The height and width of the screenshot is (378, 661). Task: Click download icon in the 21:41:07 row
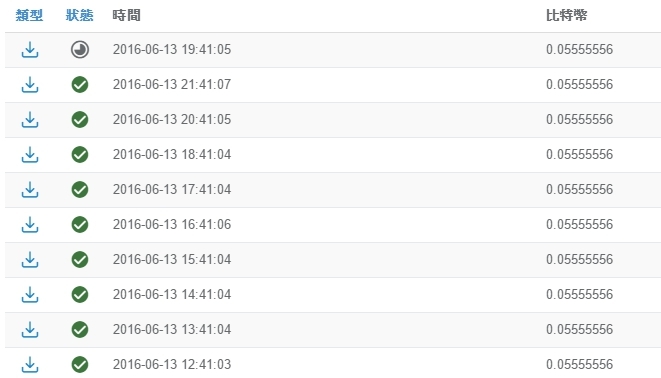(x=30, y=85)
